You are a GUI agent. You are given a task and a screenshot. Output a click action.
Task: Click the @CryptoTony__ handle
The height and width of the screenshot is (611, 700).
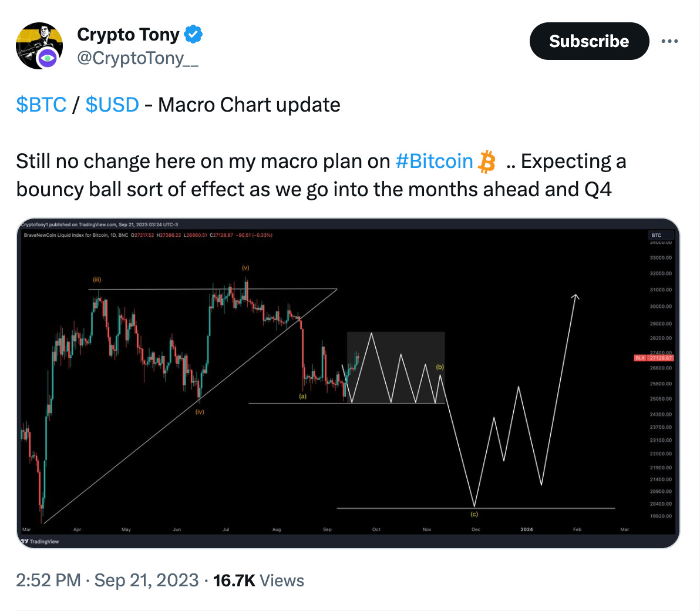(x=137, y=58)
